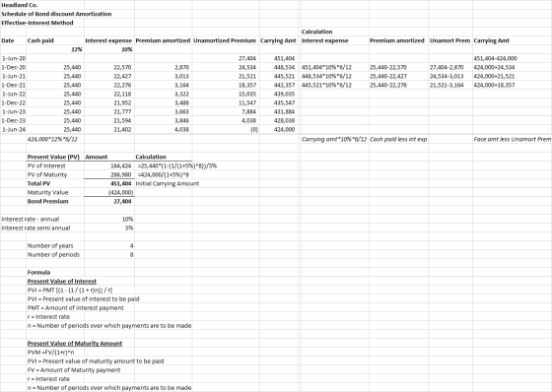Click interest expense value '22,570'
The height and width of the screenshot is (392, 552).
click(x=122, y=67)
